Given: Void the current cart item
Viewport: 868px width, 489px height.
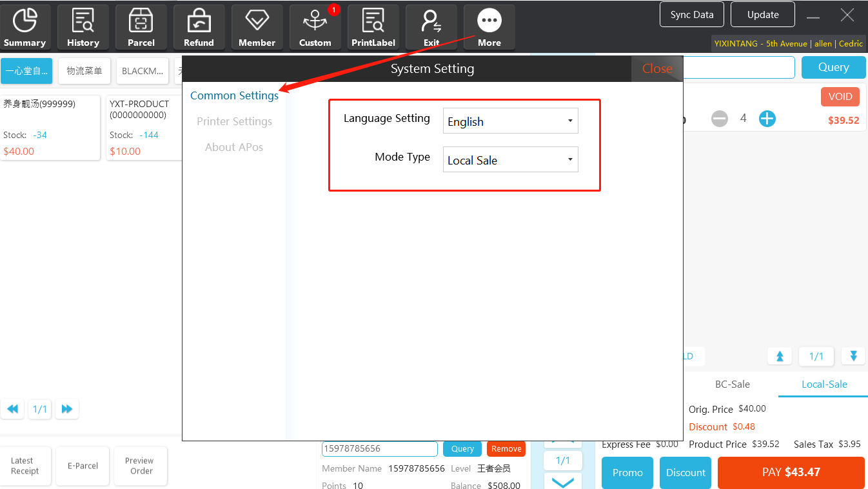Looking at the screenshot, I should [x=840, y=97].
